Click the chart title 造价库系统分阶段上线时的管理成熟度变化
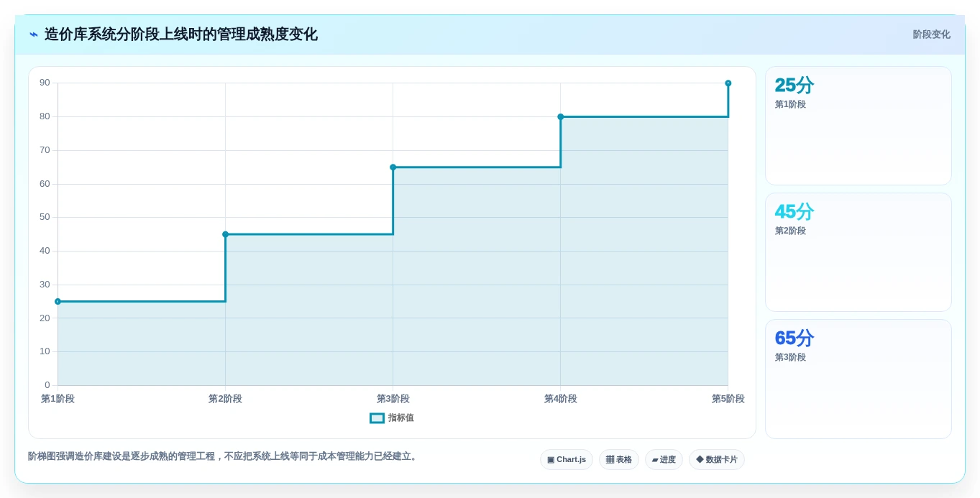The image size is (980, 498). point(180,34)
